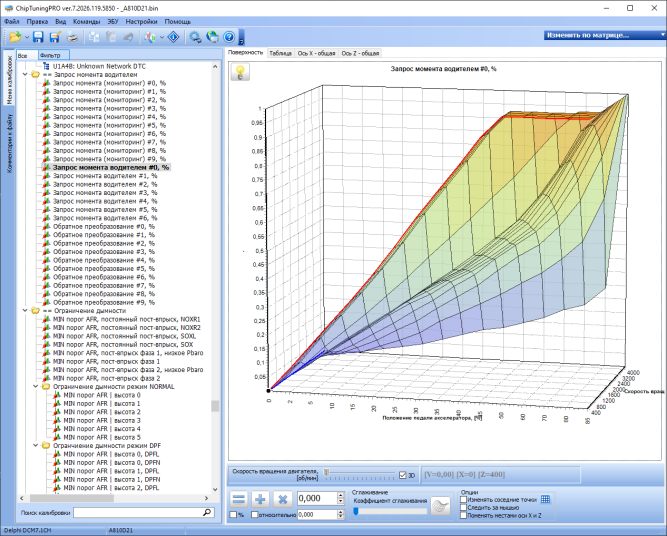
Task: Click the large 0,000 value input field
Action: pyautogui.click(x=317, y=499)
